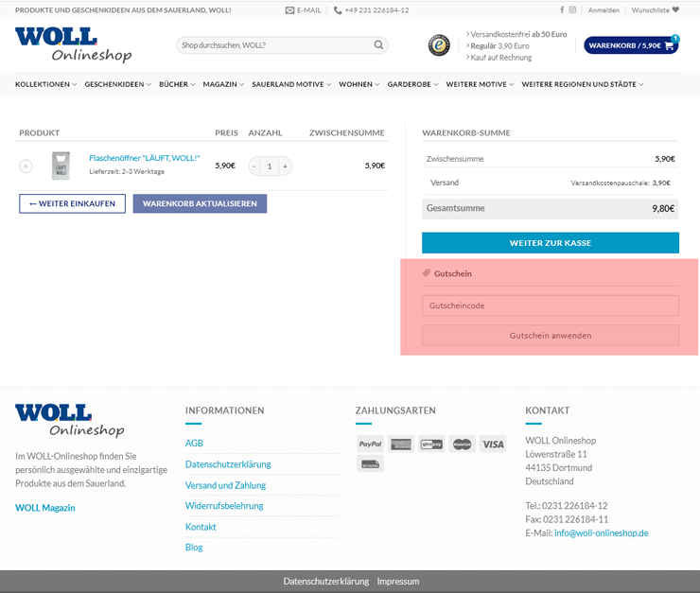Viewport: 700px width, 593px height.
Task: Click "Kauf auf Rechnung" header text
Action: click(501, 58)
